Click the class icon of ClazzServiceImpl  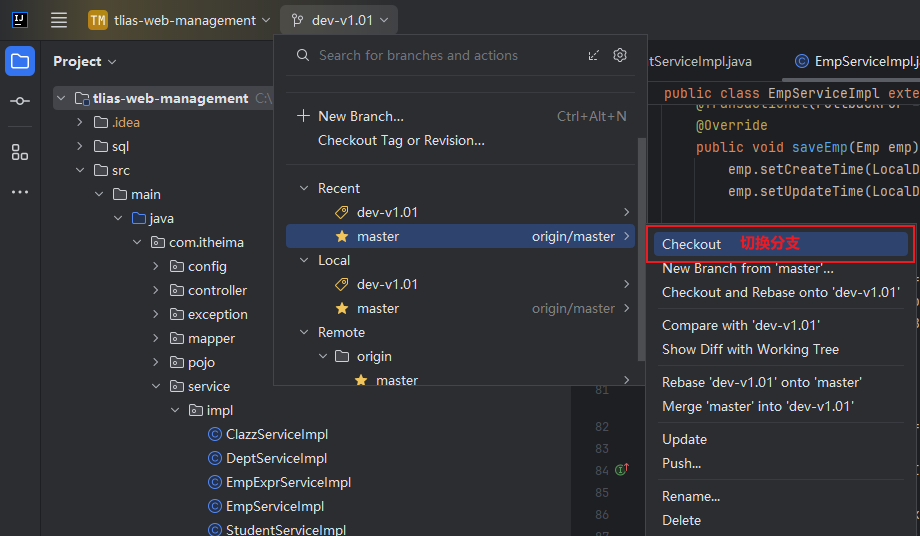215,434
